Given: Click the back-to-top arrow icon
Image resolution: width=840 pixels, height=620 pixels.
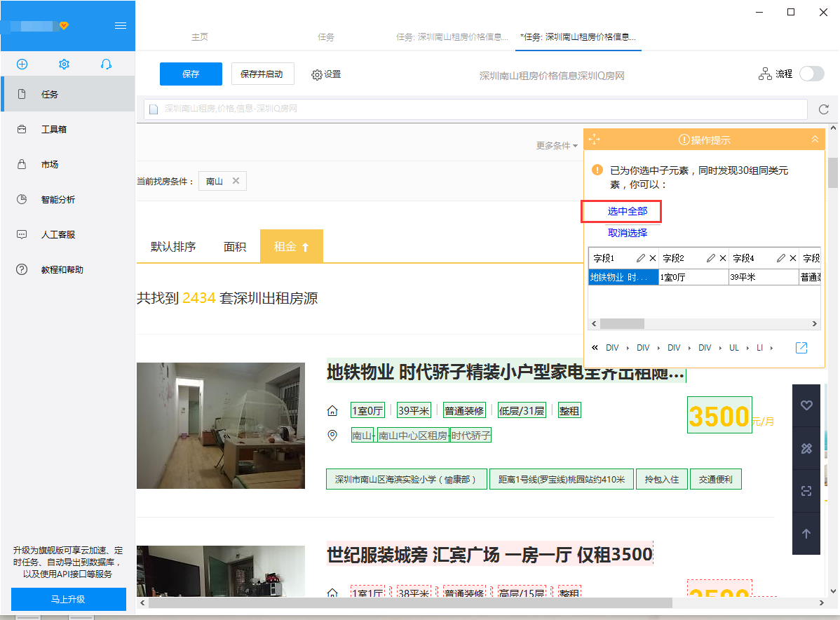Looking at the screenshot, I should pos(806,534).
